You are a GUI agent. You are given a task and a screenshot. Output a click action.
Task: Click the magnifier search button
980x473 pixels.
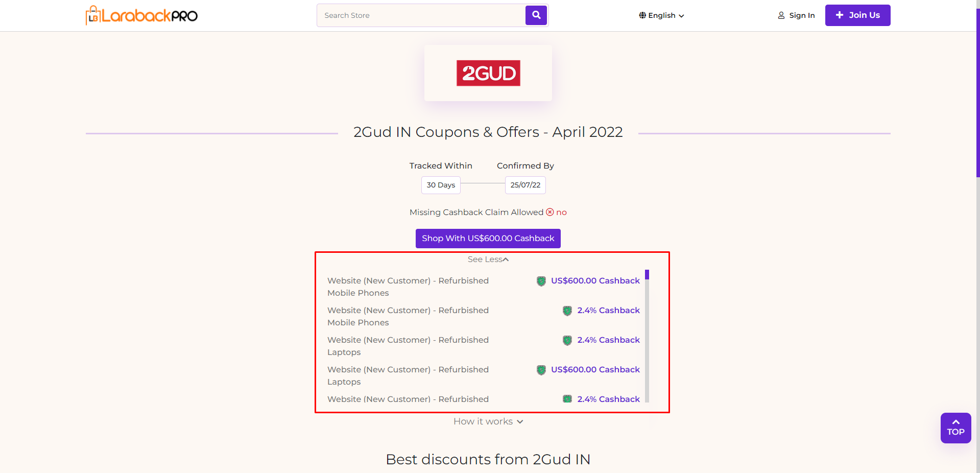click(536, 15)
